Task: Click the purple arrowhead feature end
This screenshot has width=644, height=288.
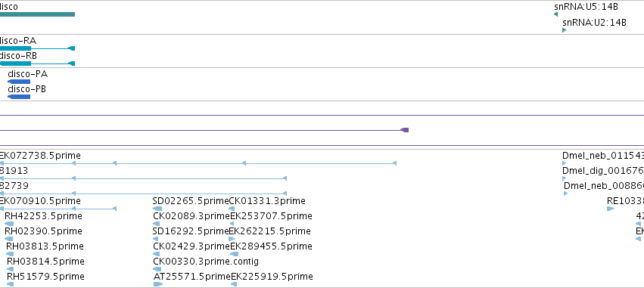Action: coord(405,130)
